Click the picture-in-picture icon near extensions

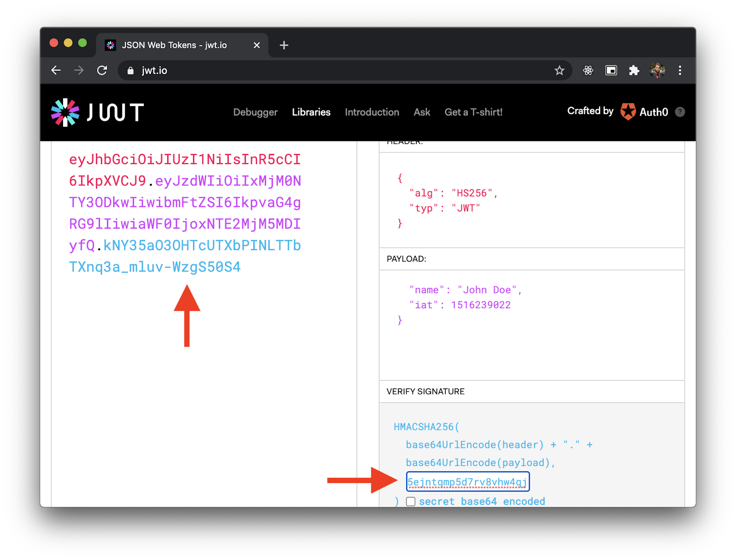(x=611, y=70)
